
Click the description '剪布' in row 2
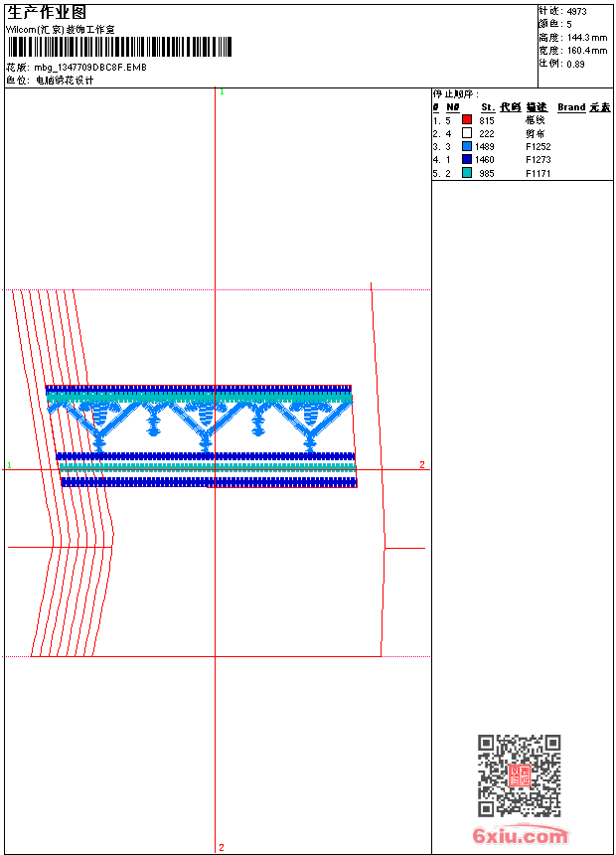point(536,133)
